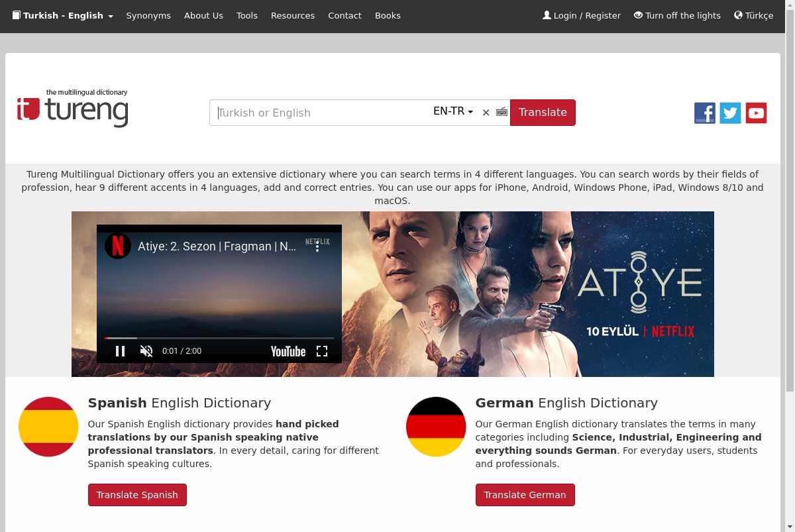The width and height of the screenshot is (795, 532).
Task: Open the Tools menu item
Action: click(x=247, y=15)
